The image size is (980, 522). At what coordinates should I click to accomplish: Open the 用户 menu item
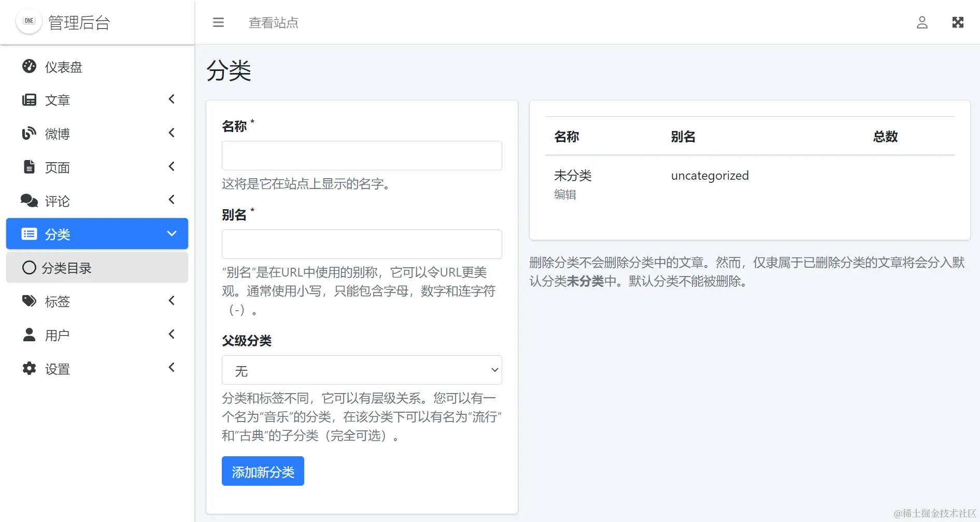tap(97, 335)
